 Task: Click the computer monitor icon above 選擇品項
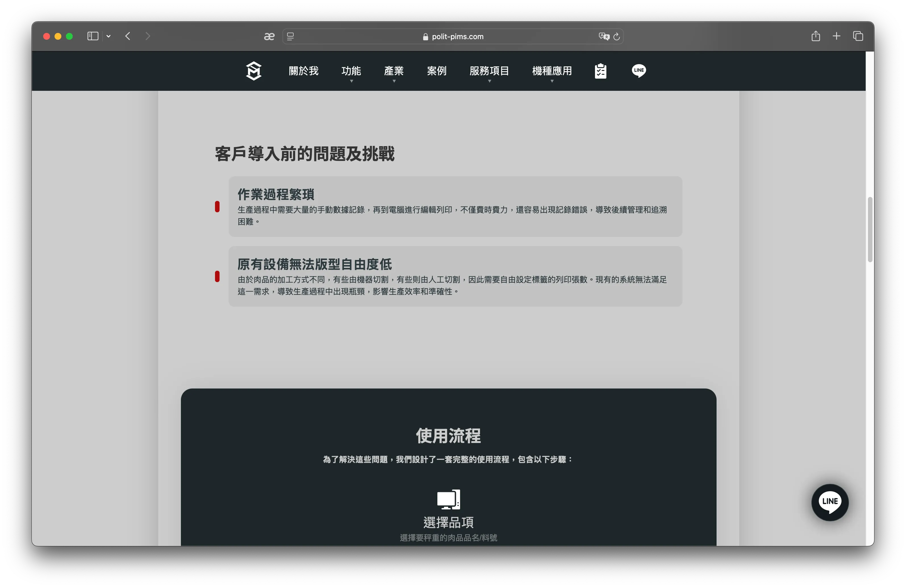[448, 499]
